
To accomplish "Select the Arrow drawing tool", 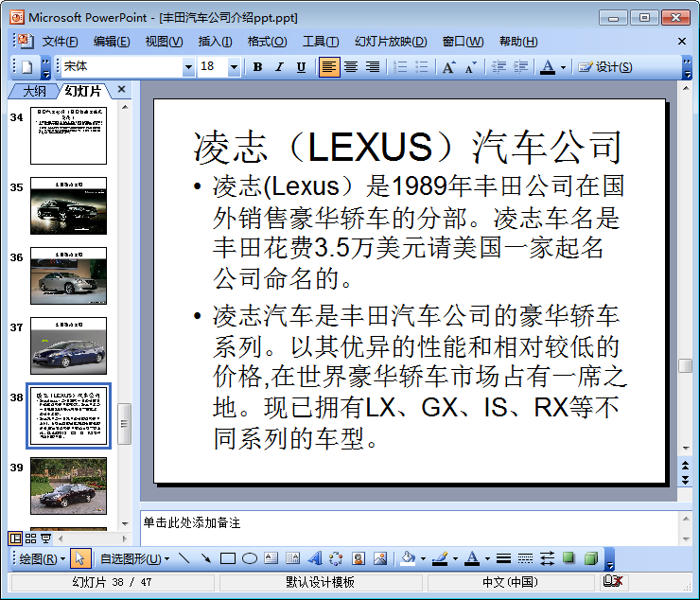I will tap(206, 558).
